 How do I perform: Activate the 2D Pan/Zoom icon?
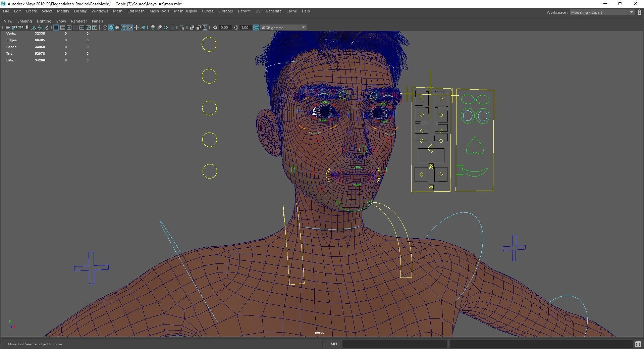[x=40, y=28]
